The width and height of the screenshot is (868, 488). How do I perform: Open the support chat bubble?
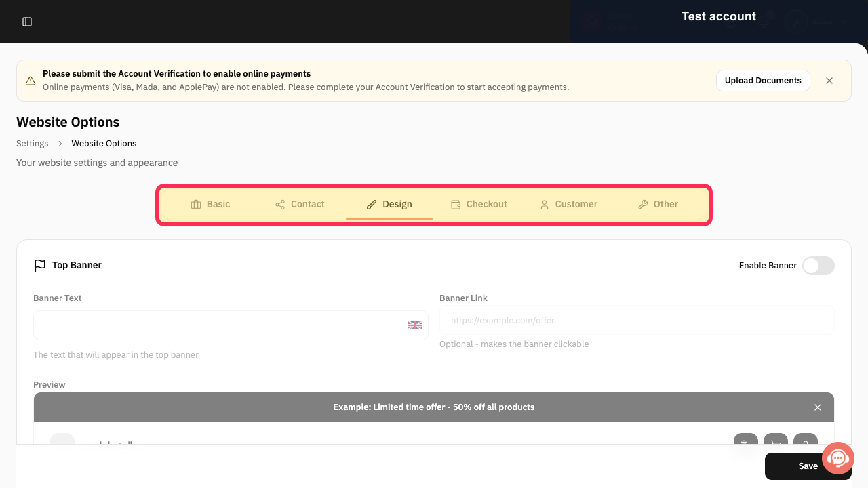[838, 459]
